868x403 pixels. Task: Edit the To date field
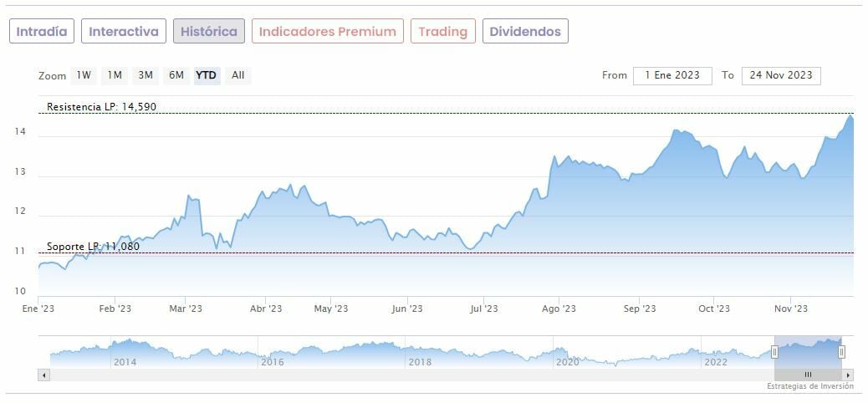[781, 75]
